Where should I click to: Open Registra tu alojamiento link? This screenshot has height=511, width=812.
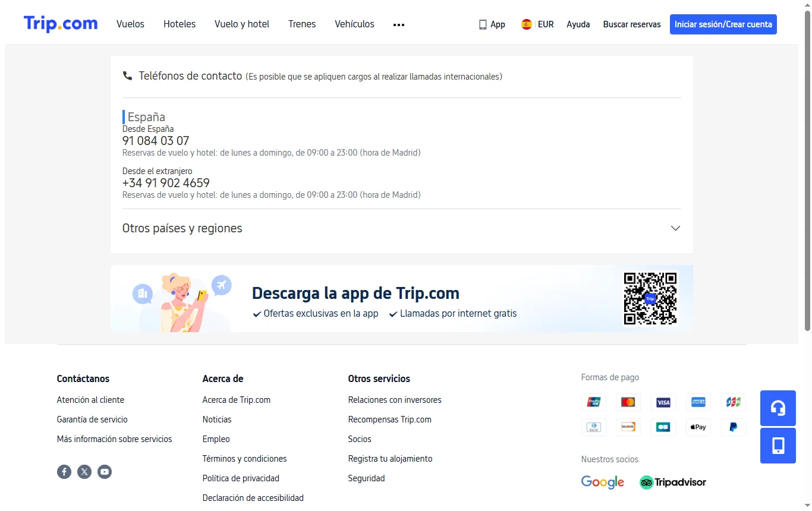390,459
